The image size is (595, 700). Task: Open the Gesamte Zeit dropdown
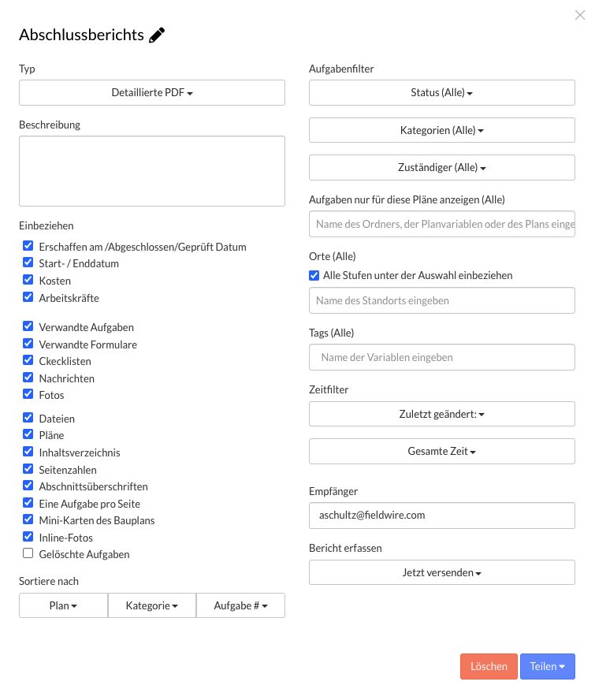[x=441, y=452]
